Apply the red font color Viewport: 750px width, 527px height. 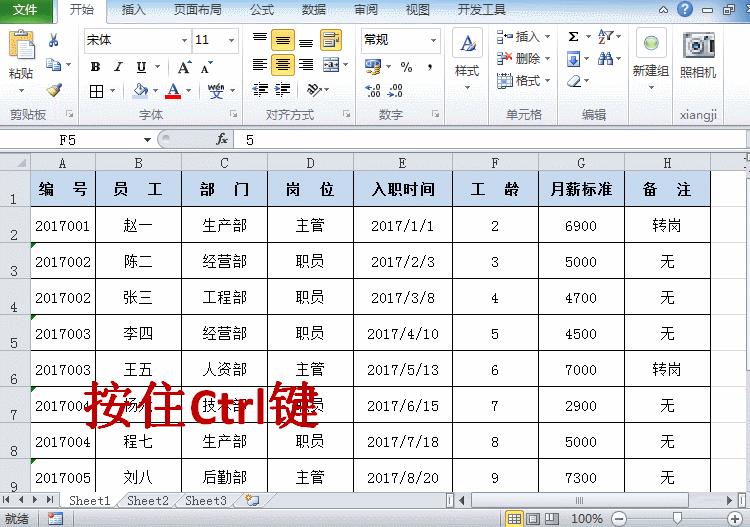click(x=173, y=90)
